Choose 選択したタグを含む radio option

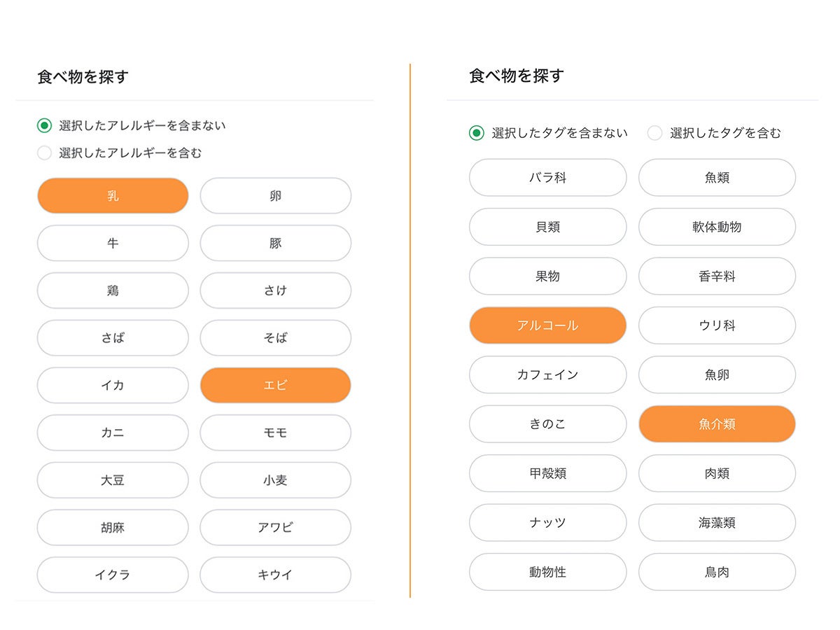coord(654,132)
